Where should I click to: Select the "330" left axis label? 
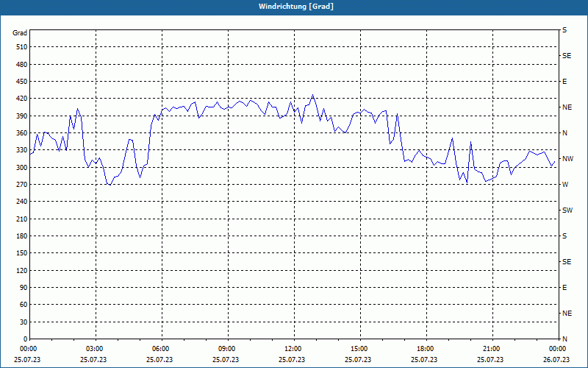(22, 150)
